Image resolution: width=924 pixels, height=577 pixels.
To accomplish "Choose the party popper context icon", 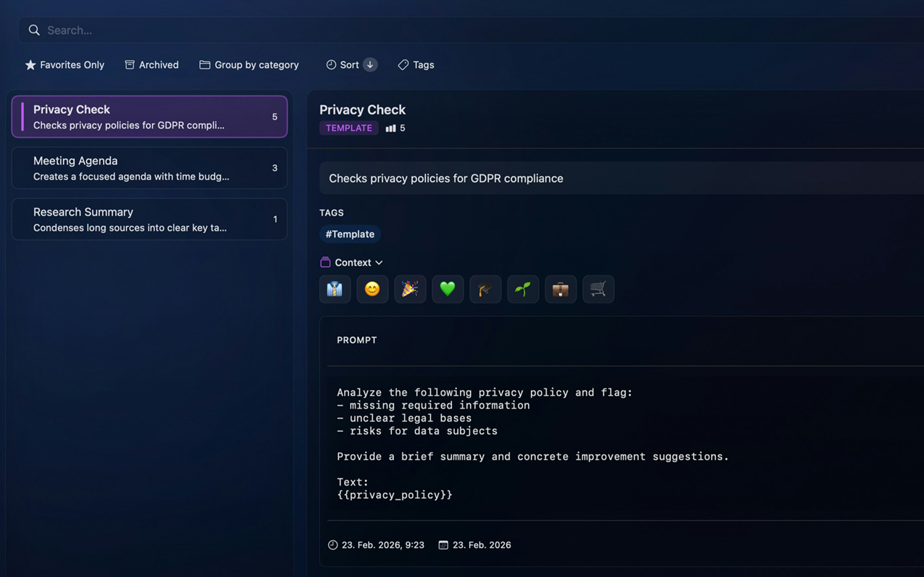I will tap(410, 289).
